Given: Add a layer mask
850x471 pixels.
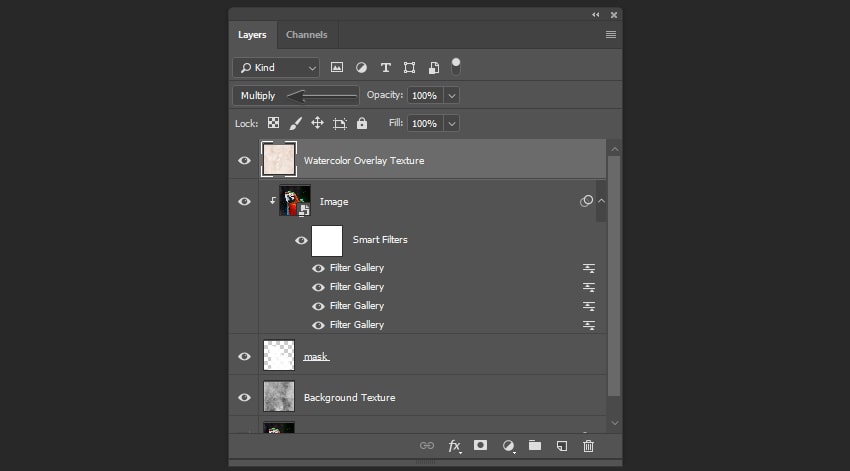Looking at the screenshot, I should point(480,445).
